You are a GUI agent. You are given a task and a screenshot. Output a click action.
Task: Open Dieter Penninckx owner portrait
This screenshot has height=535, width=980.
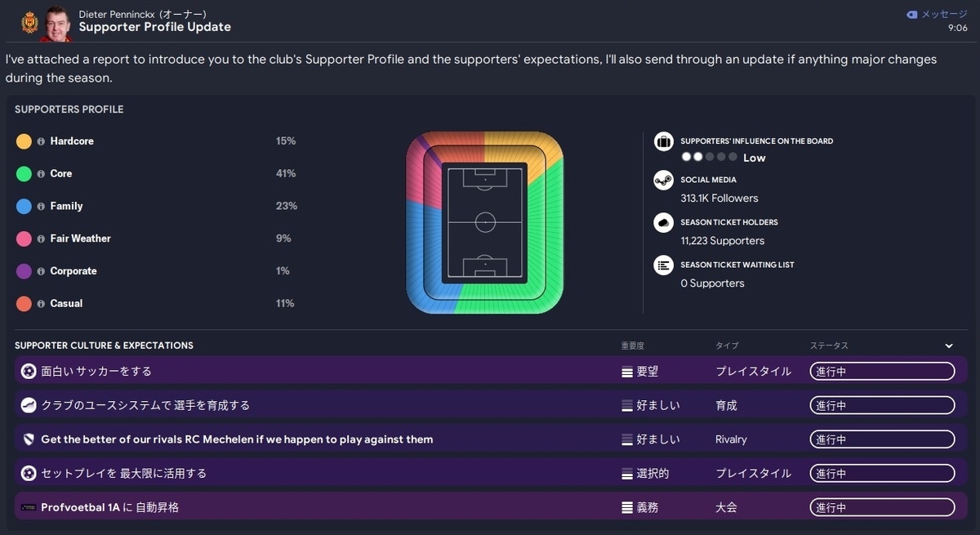(x=58, y=23)
